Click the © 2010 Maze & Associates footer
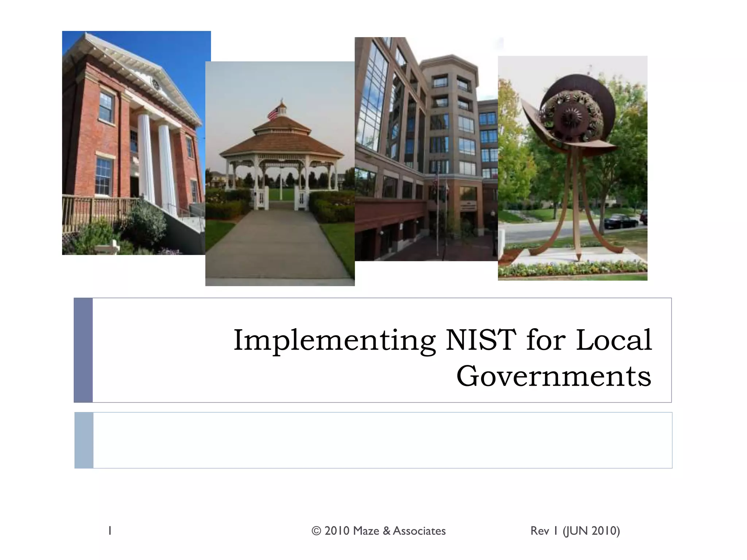This screenshot has width=747, height=560. (x=379, y=531)
